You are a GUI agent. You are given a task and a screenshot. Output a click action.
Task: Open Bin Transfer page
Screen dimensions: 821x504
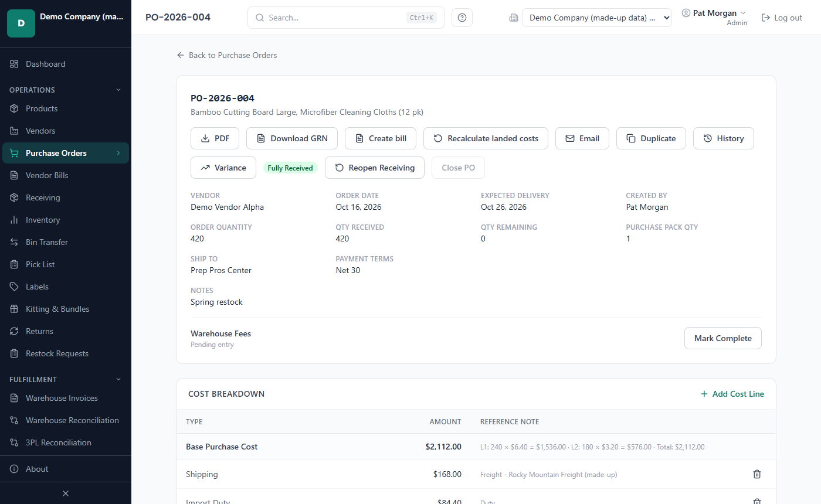66,242
